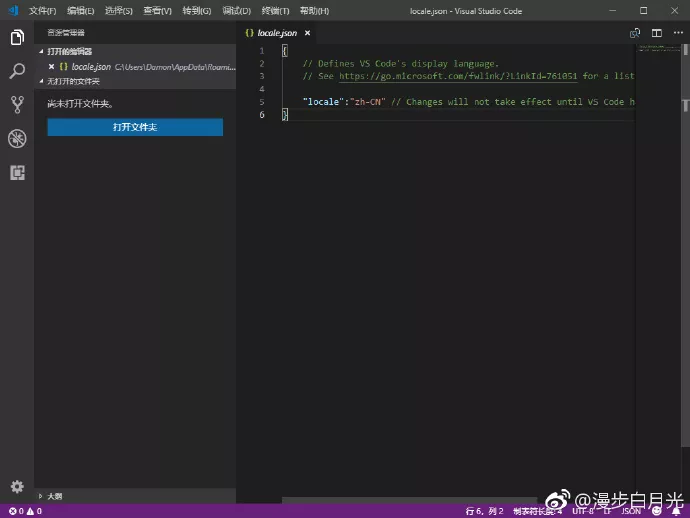690x518 pixels.
Task: Click the "zh-CN" value on line 5
Action: click(x=367, y=102)
